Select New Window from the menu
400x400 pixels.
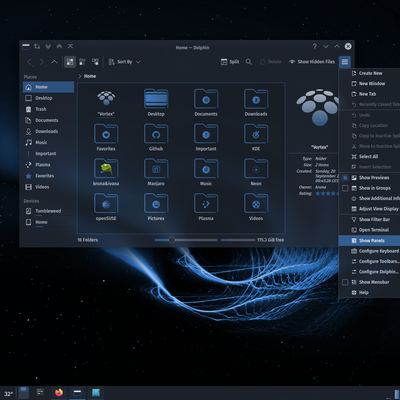tap(369, 84)
